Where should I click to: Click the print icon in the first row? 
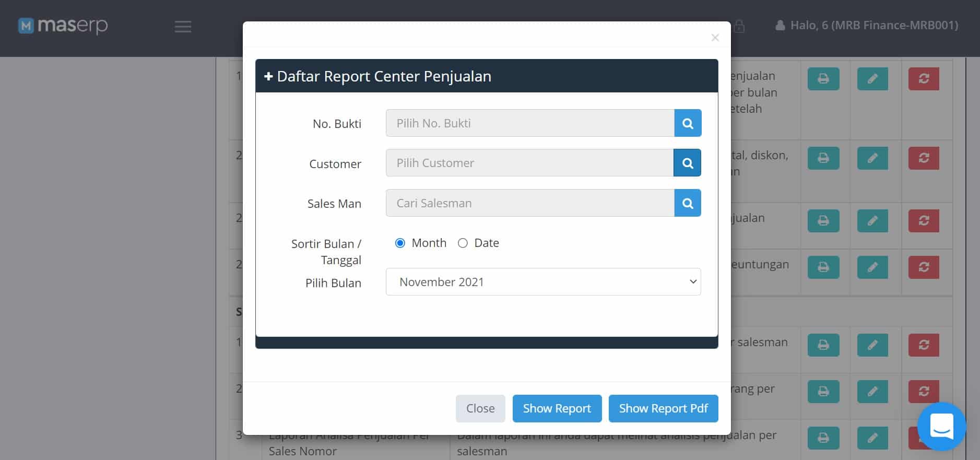click(823, 79)
